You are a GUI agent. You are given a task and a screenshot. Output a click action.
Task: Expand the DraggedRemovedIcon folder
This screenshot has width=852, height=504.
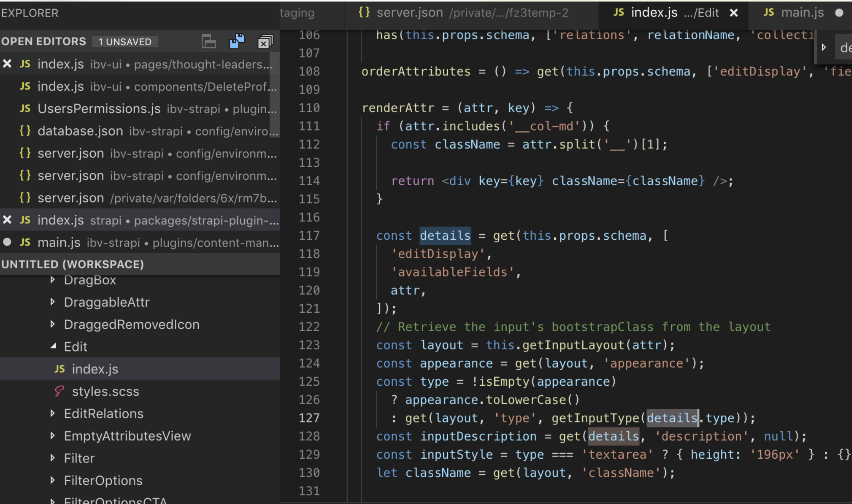tap(53, 324)
